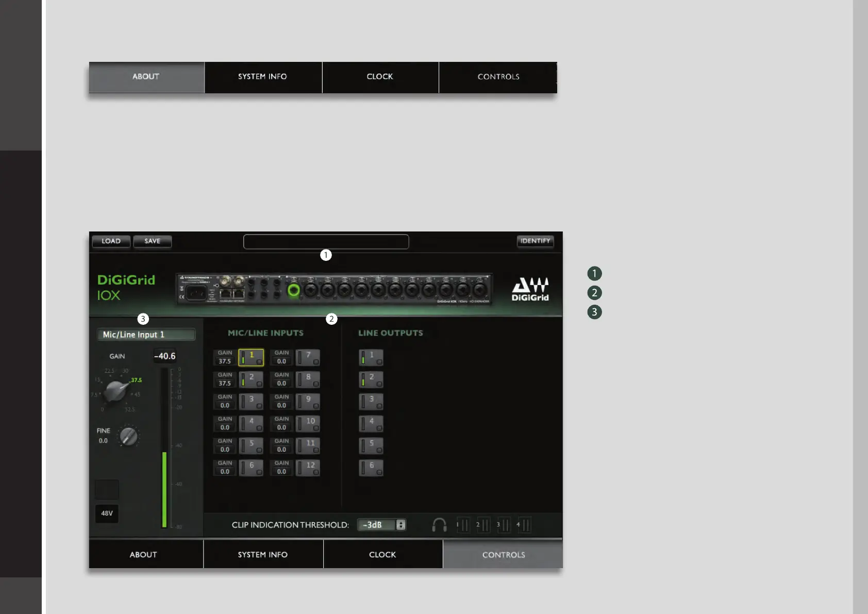Select Mic/Line input channel 2
This screenshot has width=868, height=614.
coord(251,379)
